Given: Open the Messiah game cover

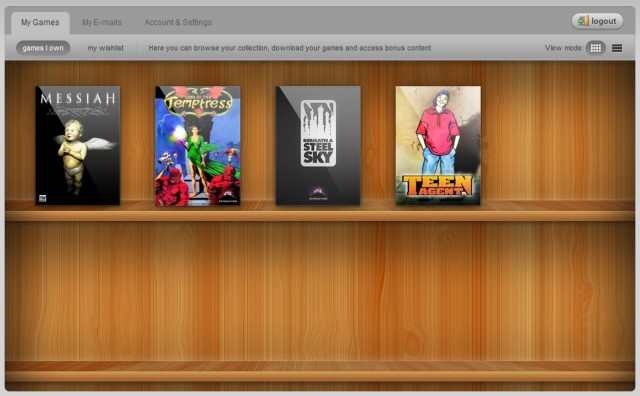Looking at the screenshot, I should point(78,145).
